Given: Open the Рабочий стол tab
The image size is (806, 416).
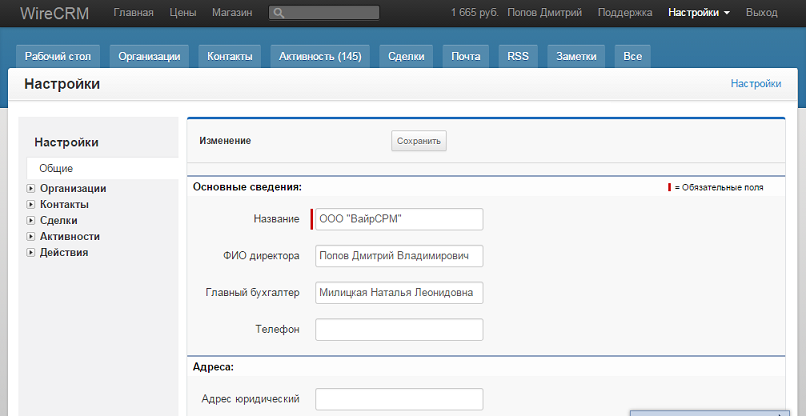Looking at the screenshot, I should pos(58,57).
